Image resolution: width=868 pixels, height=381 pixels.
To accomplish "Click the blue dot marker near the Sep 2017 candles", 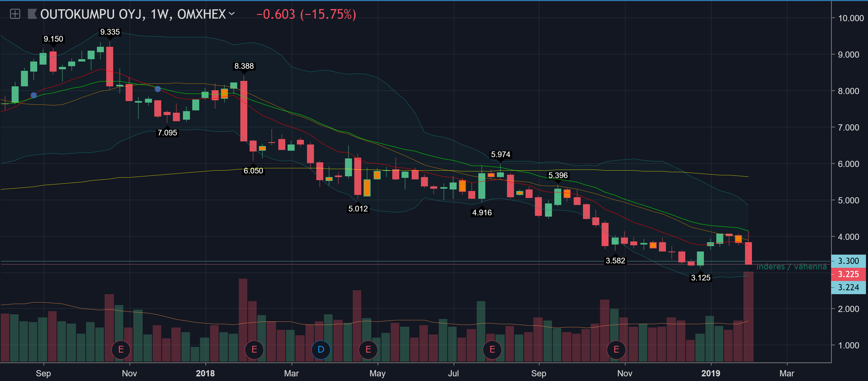I will coord(34,95).
